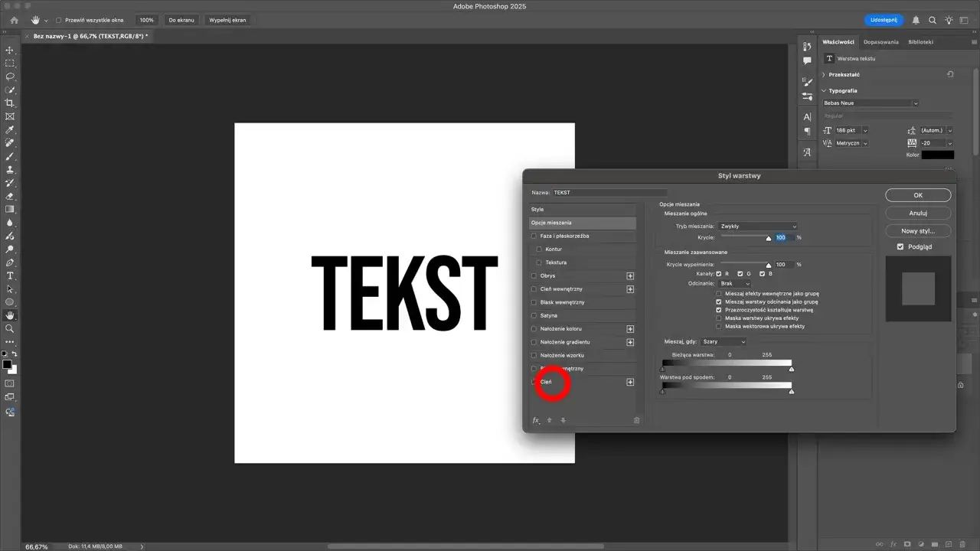Select the Lasso tool
This screenshot has height=551, width=980.
point(10,77)
